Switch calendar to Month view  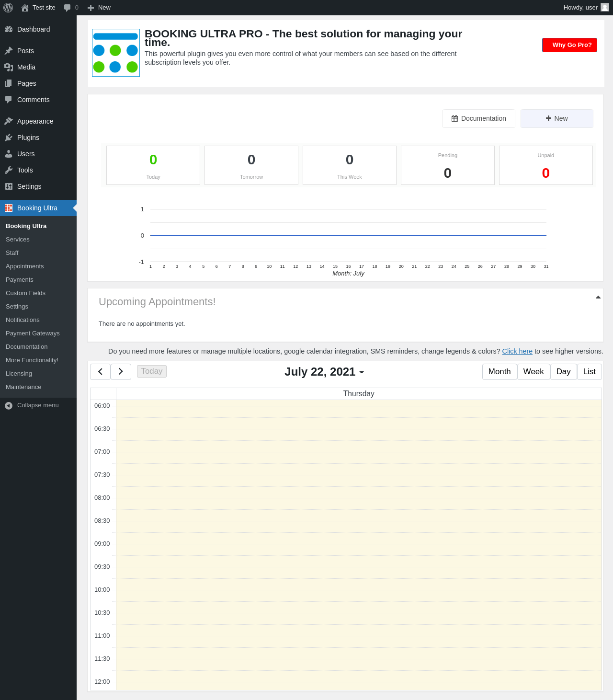tap(499, 372)
